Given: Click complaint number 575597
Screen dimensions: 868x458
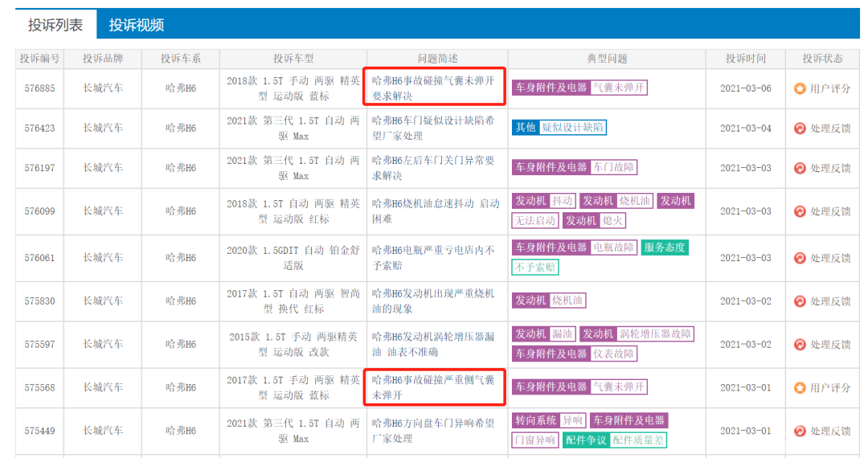Looking at the screenshot, I should coord(40,345).
